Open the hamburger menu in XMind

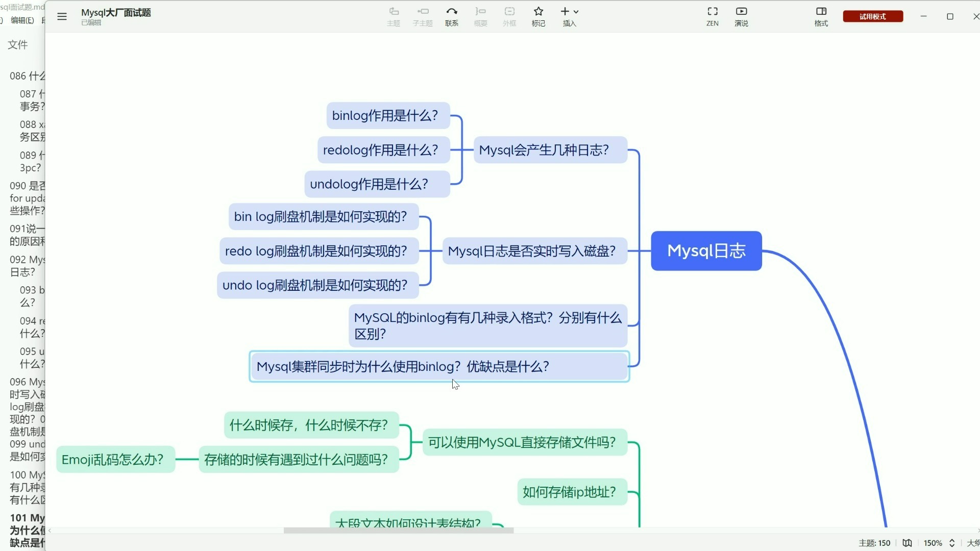pyautogui.click(x=62, y=16)
